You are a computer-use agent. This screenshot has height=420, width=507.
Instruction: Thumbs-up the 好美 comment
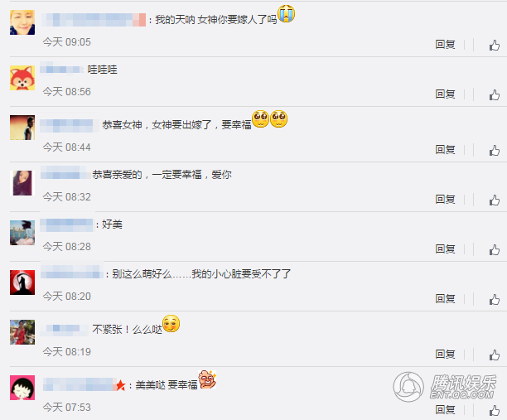tap(494, 249)
